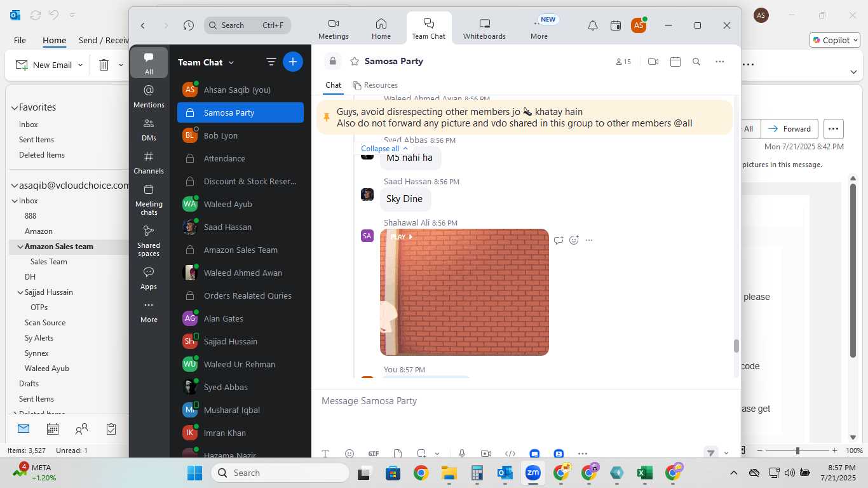Open Apps in the Zoom sidebar

click(149, 278)
